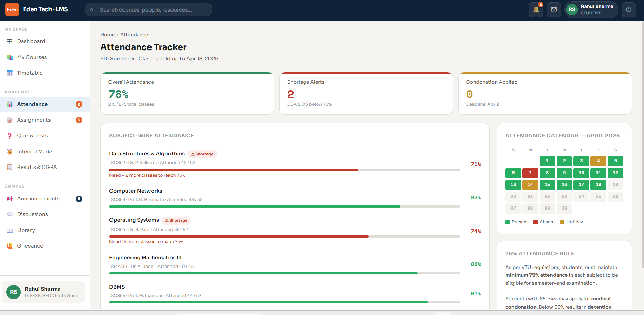Click the Shortage Alerts card
The width and height of the screenshot is (644, 315).
point(366,93)
